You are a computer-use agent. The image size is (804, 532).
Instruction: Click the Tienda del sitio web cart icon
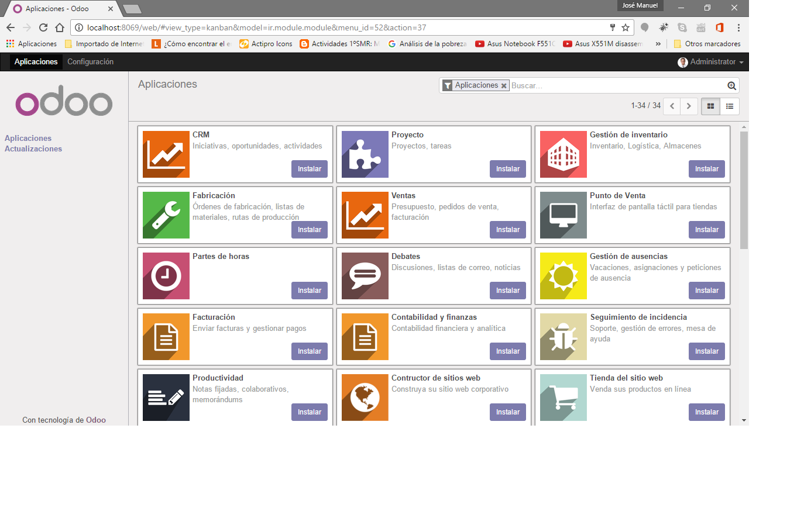[563, 398]
